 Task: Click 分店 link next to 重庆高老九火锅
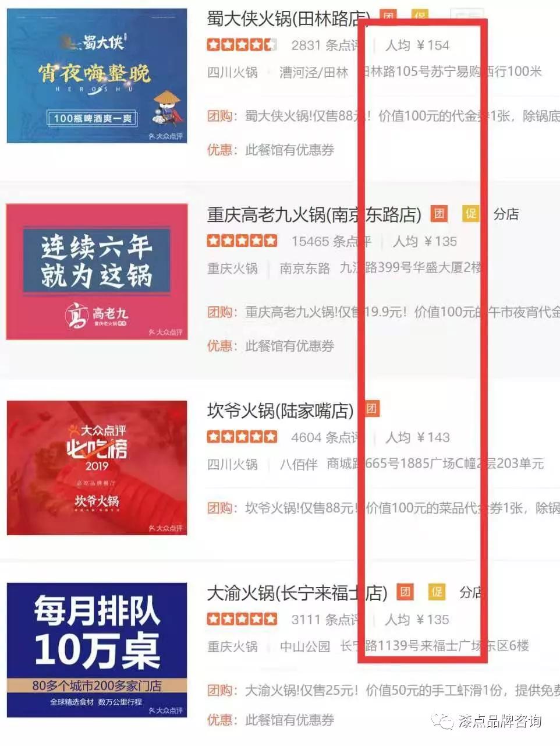coord(506,214)
